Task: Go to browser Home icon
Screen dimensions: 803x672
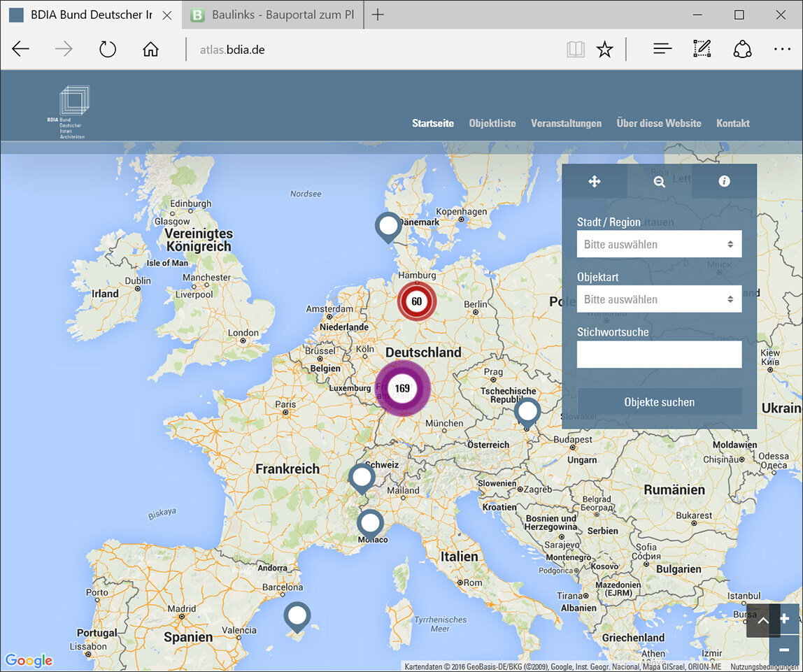Action: 150,49
